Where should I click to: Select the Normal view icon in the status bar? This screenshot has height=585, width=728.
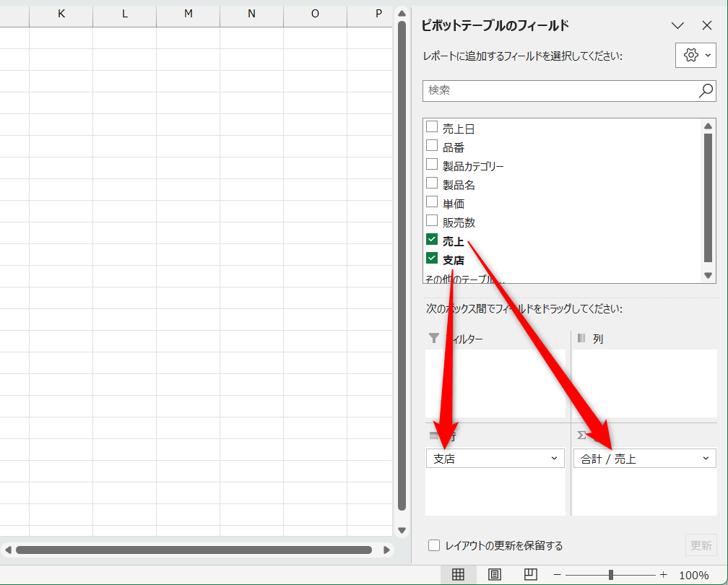(x=458, y=573)
